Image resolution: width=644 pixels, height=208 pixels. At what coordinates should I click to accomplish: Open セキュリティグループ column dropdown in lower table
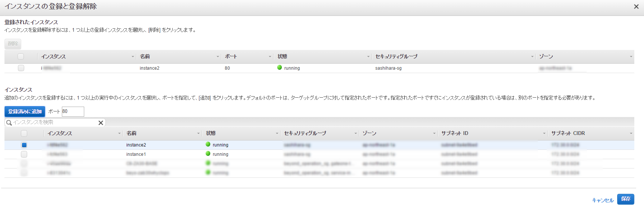356,133
